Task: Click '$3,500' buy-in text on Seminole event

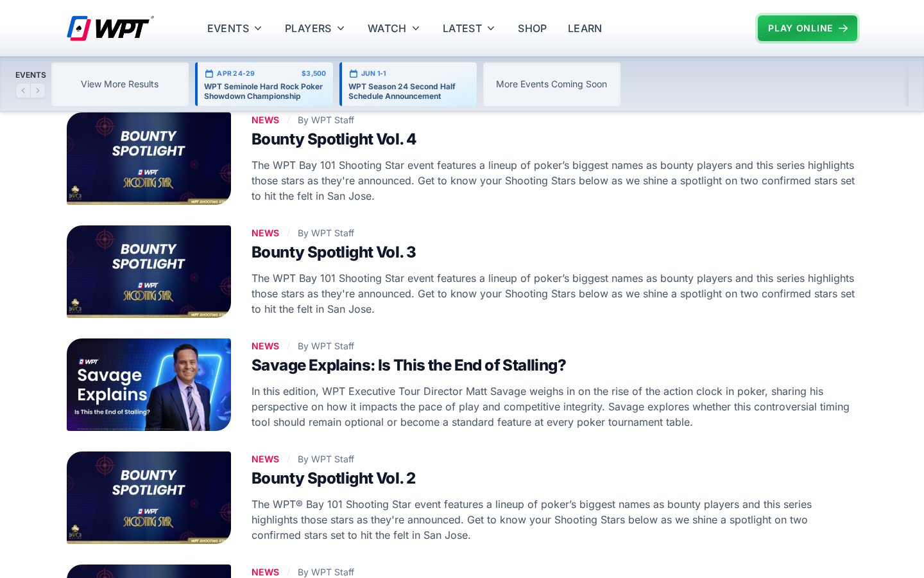Action: (314, 73)
